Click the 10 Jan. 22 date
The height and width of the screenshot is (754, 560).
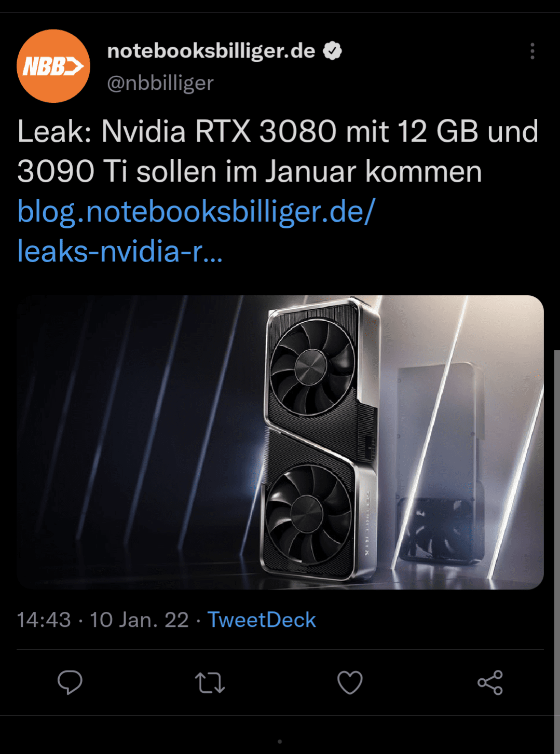(139, 620)
